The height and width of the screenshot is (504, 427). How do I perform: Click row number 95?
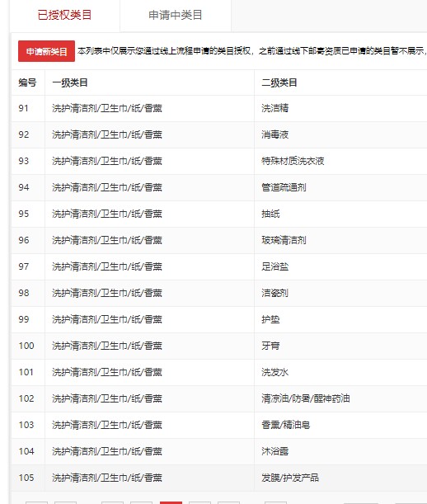(x=23, y=214)
